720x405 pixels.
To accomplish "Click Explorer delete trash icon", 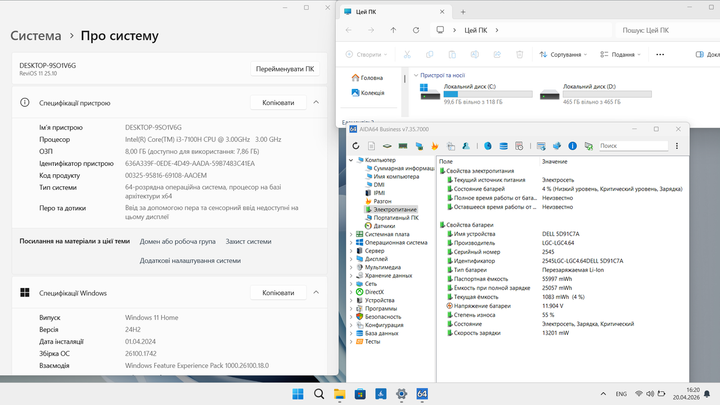I will coord(519,55).
